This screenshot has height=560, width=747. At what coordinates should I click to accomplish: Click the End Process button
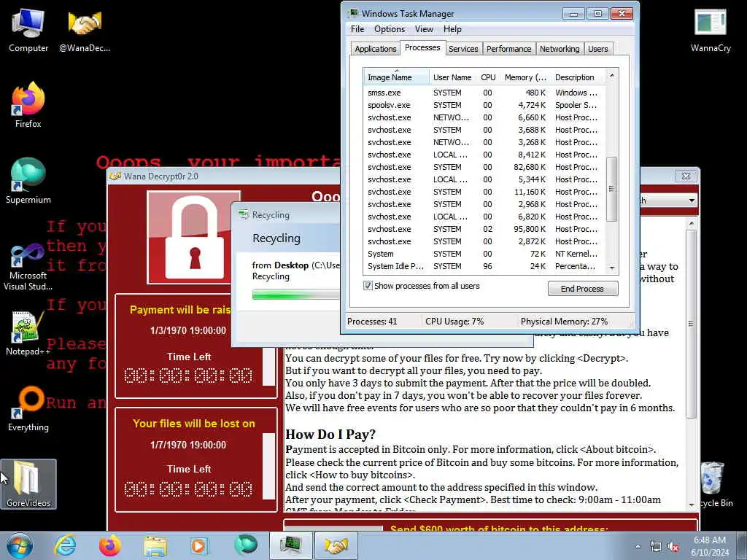(583, 289)
